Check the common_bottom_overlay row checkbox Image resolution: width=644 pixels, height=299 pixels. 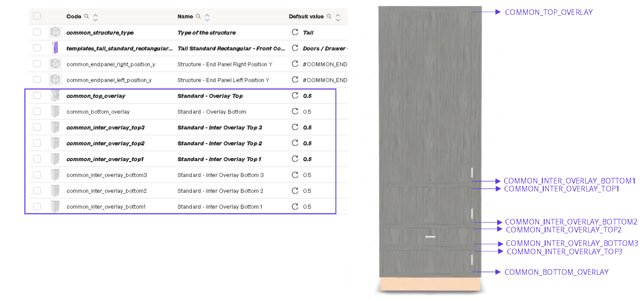(37, 111)
